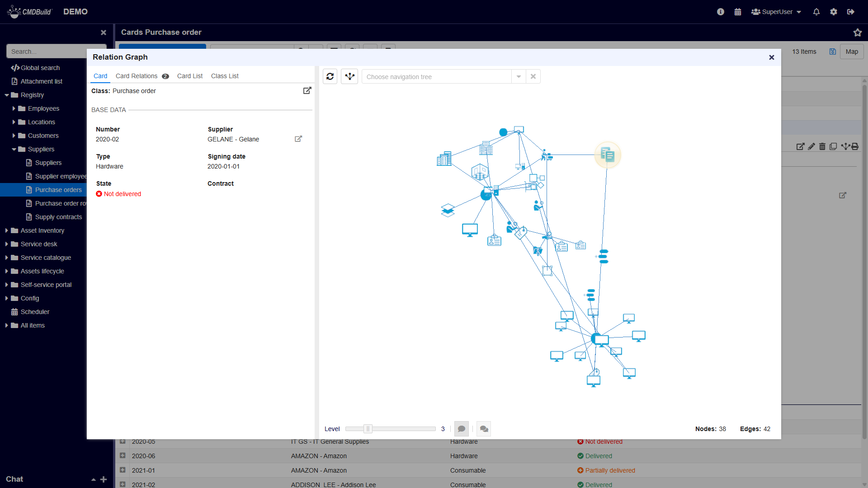This screenshot has height=488, width=868.
Task: Add the page to favourites with the star
Action: [x=857, y=33]
